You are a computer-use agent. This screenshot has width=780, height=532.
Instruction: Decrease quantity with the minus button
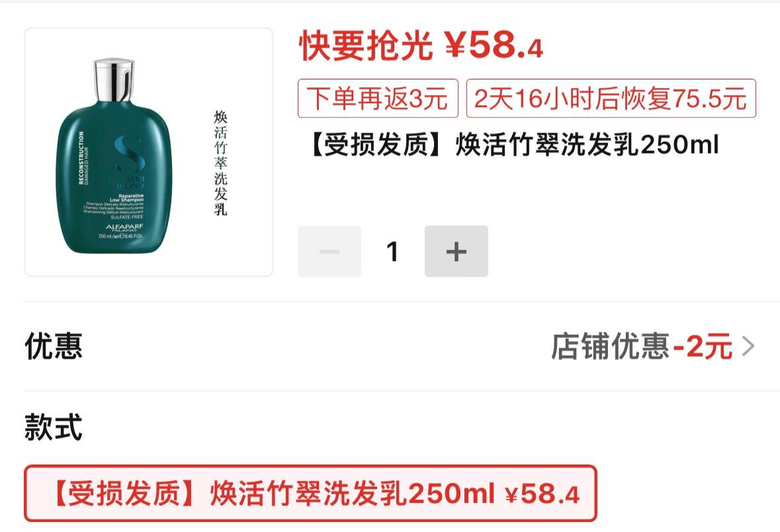[329, 251]
